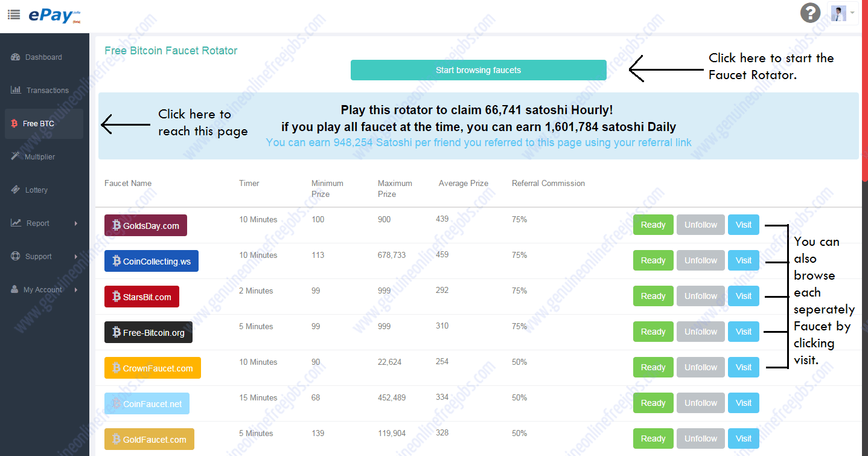The height and width of the screenshot is (456, 868).
Task: Click the referral link earnings text
Action: 479,143
